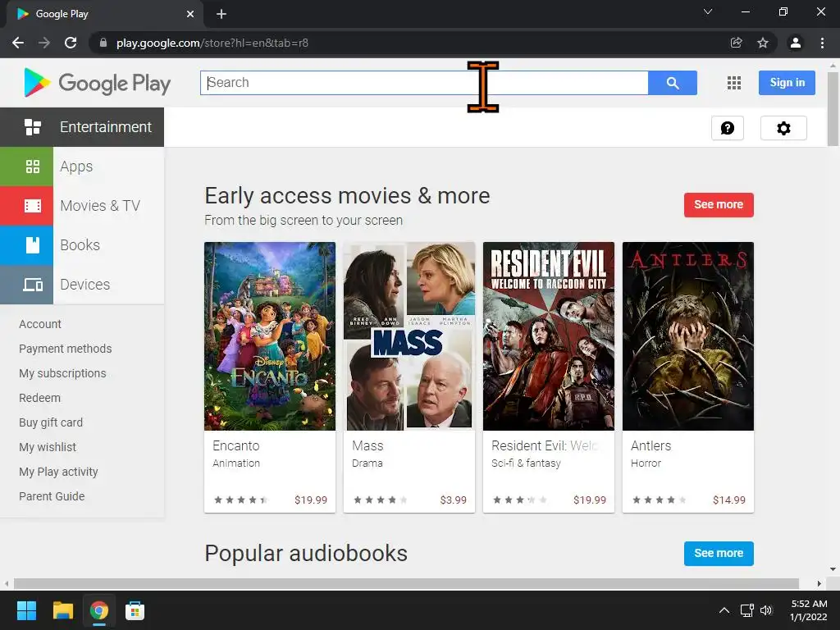This screenshot has width=840, height=630.
Task: Show hidden tray icons chevron
Action: [x=724, y=610]
